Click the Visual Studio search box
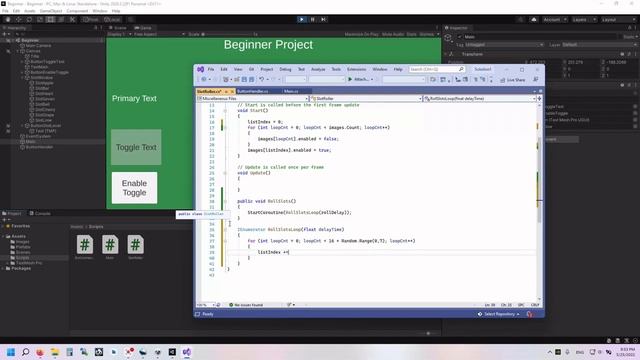Image resolution: width=640 pixels, height=360 pixels. point(437,69)
